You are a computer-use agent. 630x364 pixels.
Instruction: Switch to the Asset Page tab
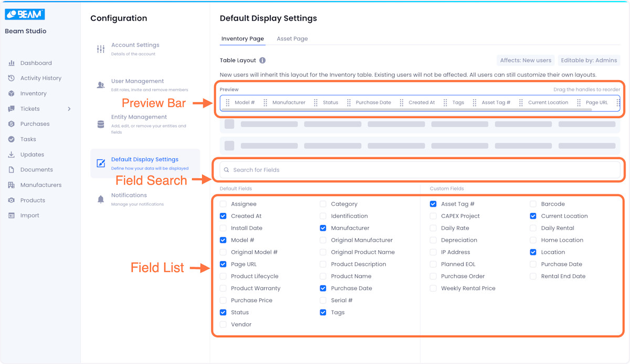click(x=292, y=39)
